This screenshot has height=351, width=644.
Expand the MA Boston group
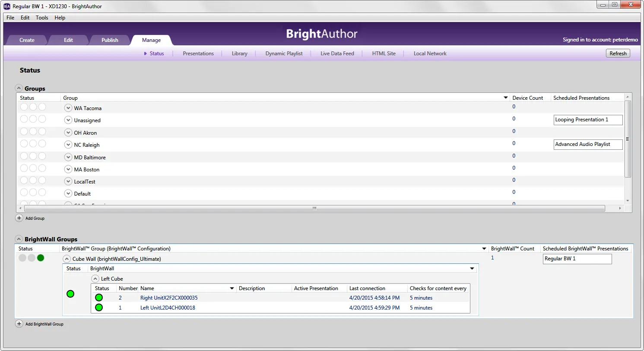tap(68, 169)
